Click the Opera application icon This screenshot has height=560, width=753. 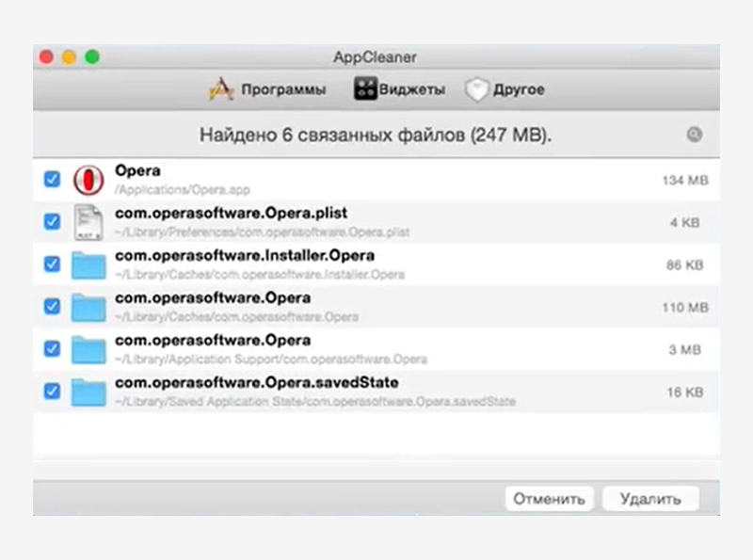click(x=88, y=180)
